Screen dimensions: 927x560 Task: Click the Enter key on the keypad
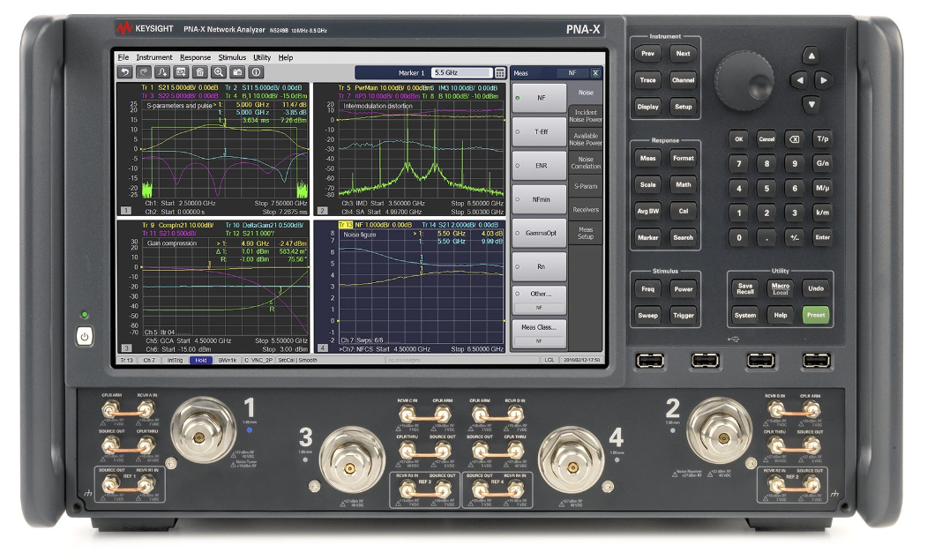[822, 237]
